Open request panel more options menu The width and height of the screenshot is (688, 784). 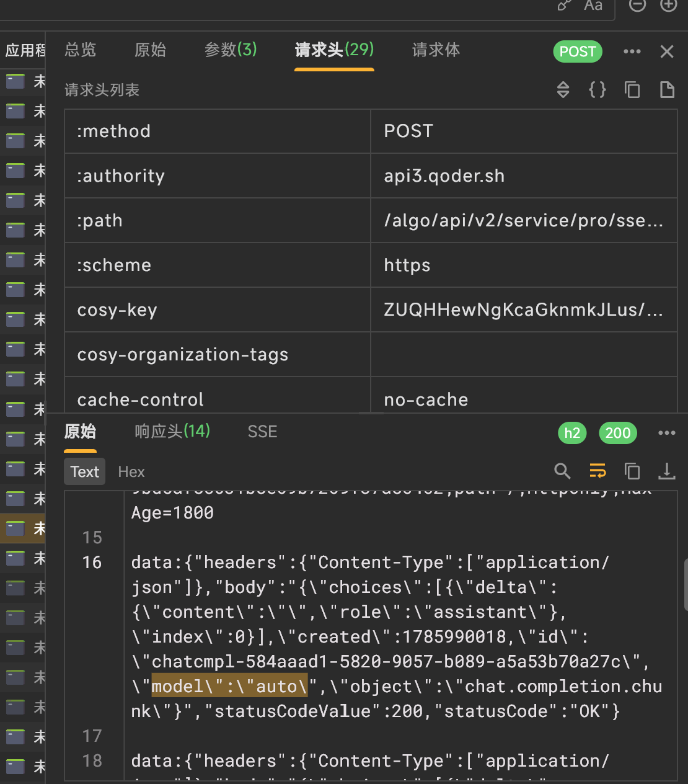pos(632,51)
